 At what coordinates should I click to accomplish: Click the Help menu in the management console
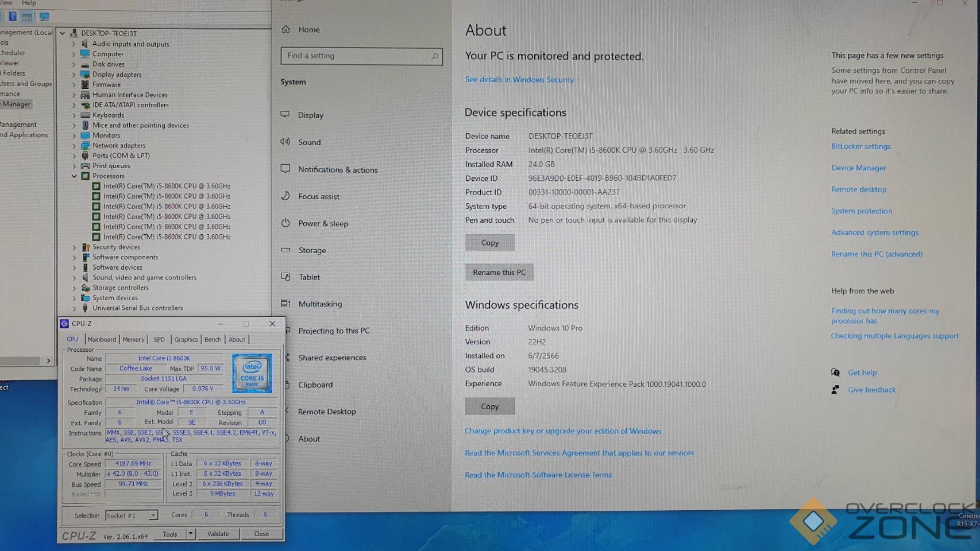[x=29, y=3]
